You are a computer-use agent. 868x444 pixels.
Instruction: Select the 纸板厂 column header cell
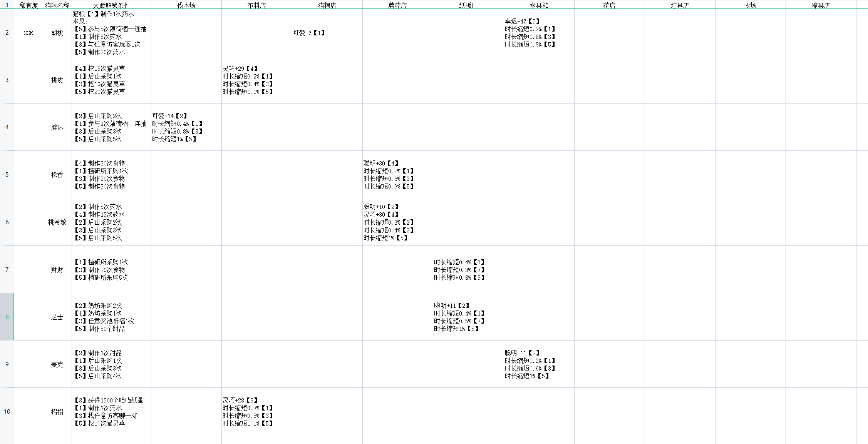click(x=468, y=5)
